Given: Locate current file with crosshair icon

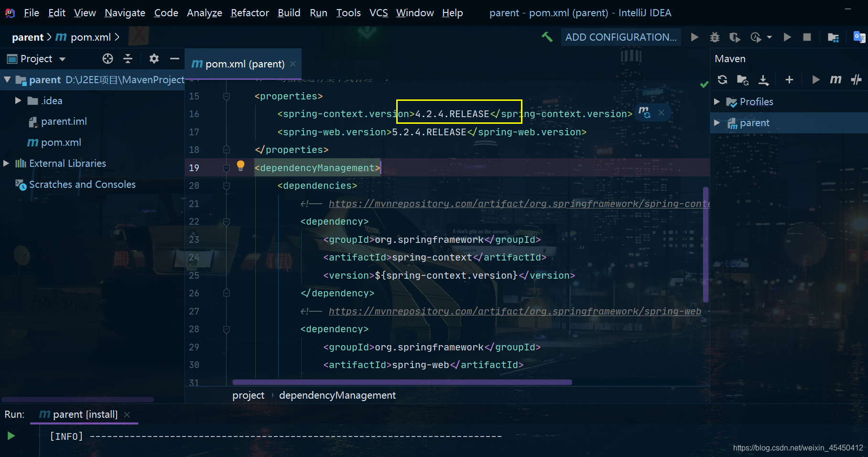Looking at the screenshot, I should click(108, 58).
